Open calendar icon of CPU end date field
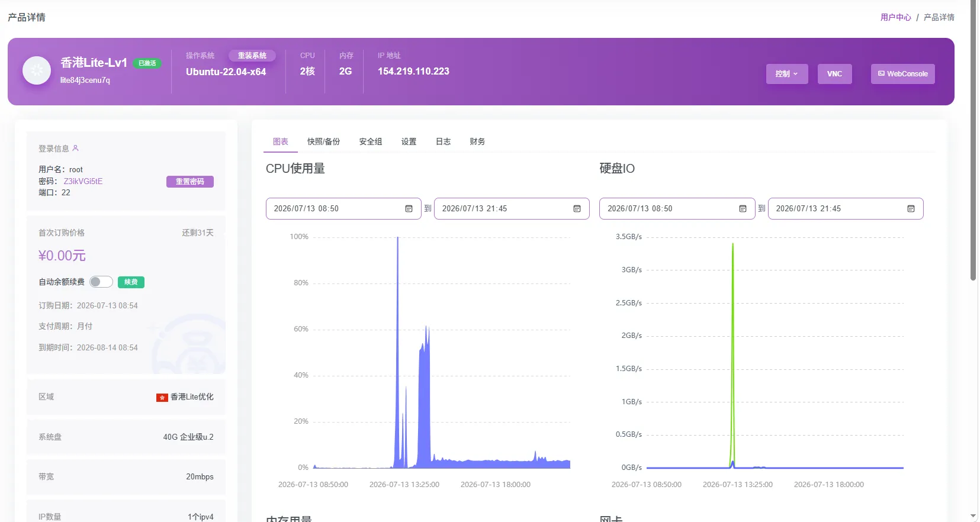 (x=577, y=208)
